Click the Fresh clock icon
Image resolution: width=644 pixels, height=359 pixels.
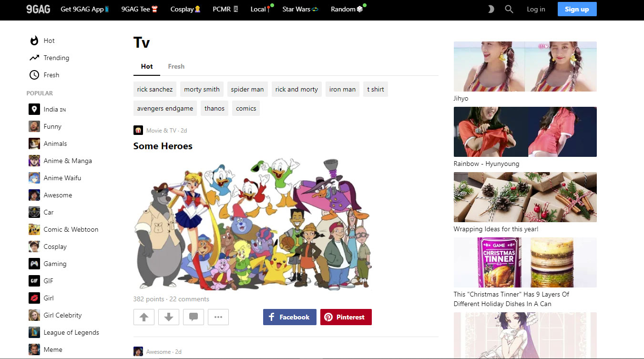coord(34,75)
